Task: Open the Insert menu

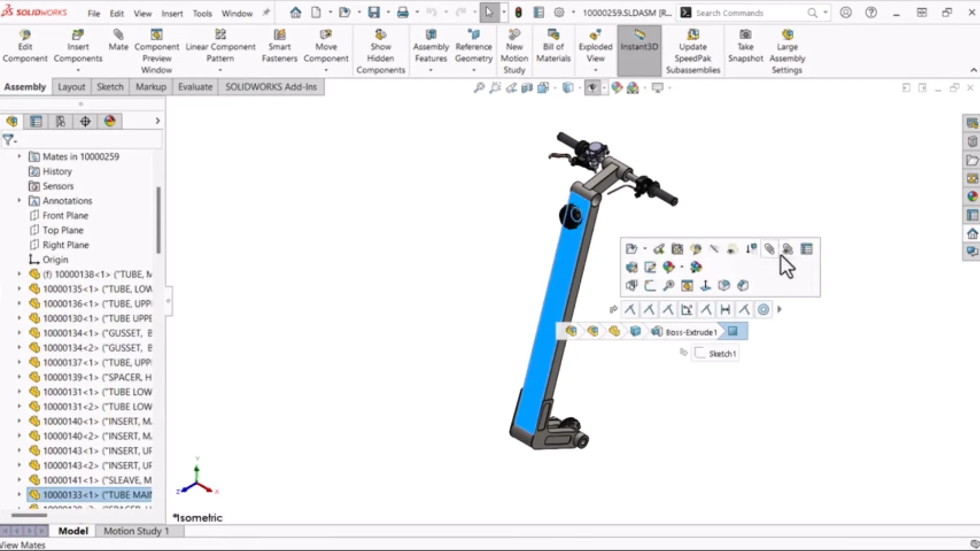Action: coord(172,13)
